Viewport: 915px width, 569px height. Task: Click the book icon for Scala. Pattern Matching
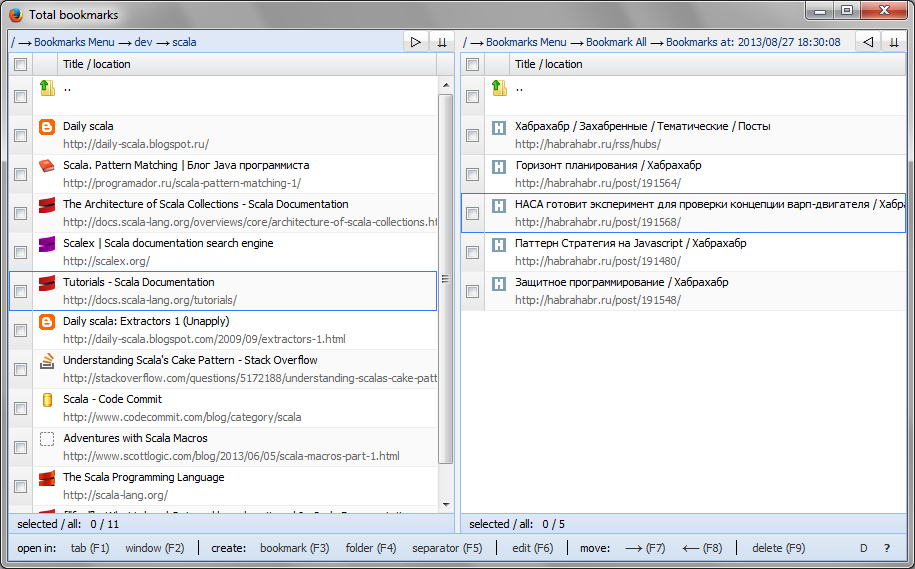(47, 166)
